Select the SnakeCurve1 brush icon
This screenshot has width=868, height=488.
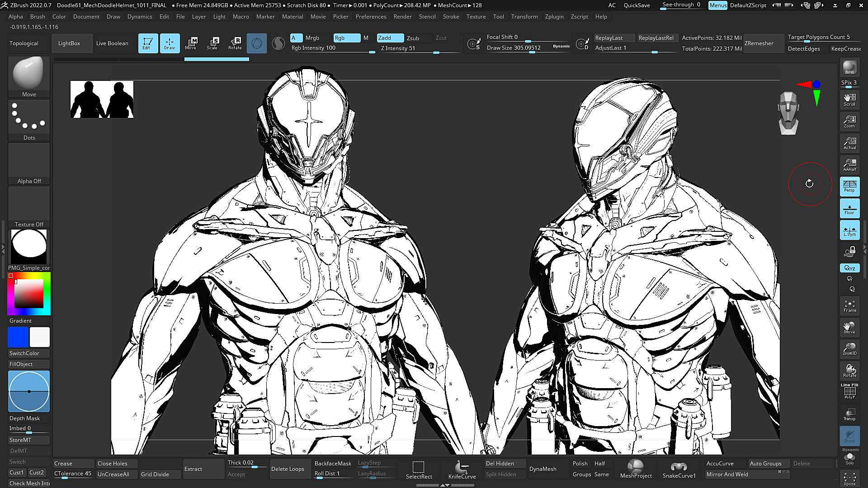[679, 469]
